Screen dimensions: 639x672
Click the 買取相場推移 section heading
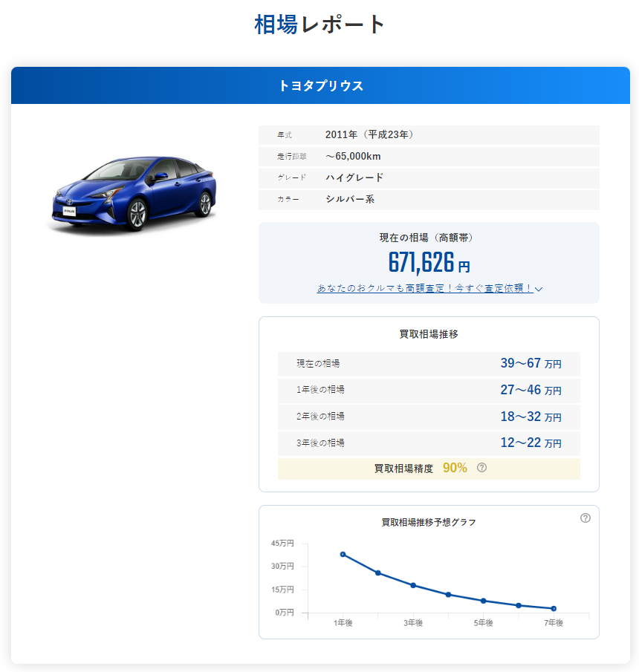point(429,334)
